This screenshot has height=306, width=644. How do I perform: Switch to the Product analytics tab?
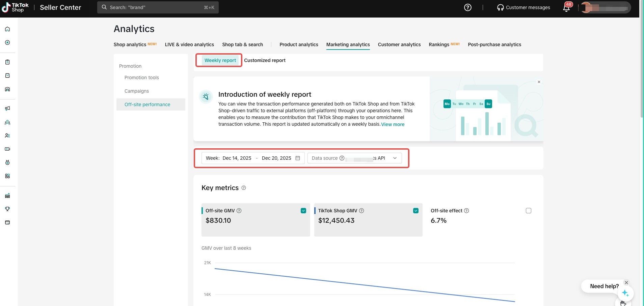[x=298, y=44]
